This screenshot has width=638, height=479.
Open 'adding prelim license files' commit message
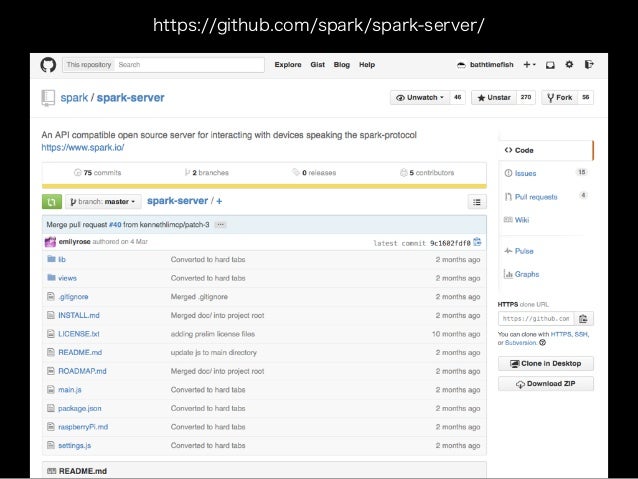tap(213, 334)
